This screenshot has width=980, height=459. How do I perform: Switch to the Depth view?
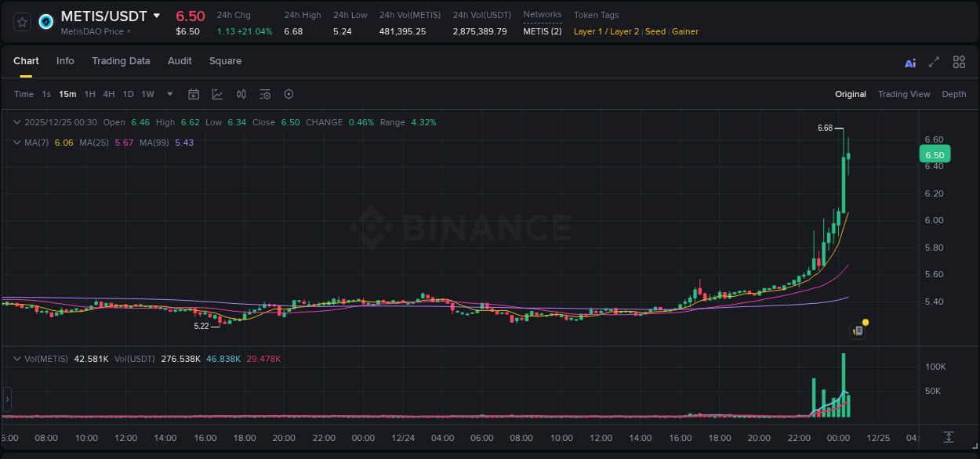pos(953,93)
